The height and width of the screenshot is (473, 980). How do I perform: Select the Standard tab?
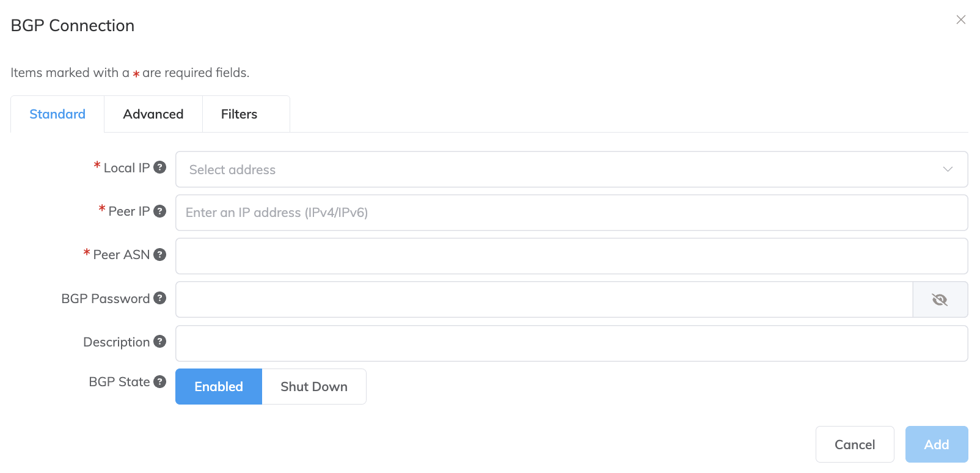tap(57, 114)
